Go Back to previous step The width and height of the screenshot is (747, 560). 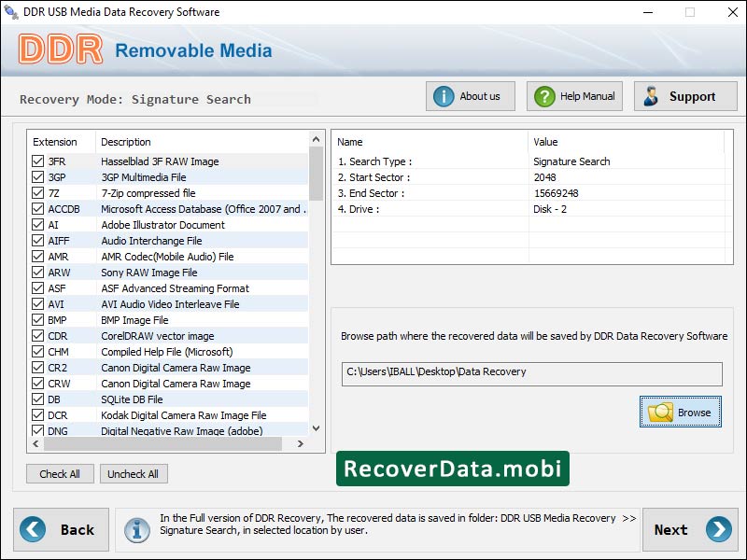[61, 529]
